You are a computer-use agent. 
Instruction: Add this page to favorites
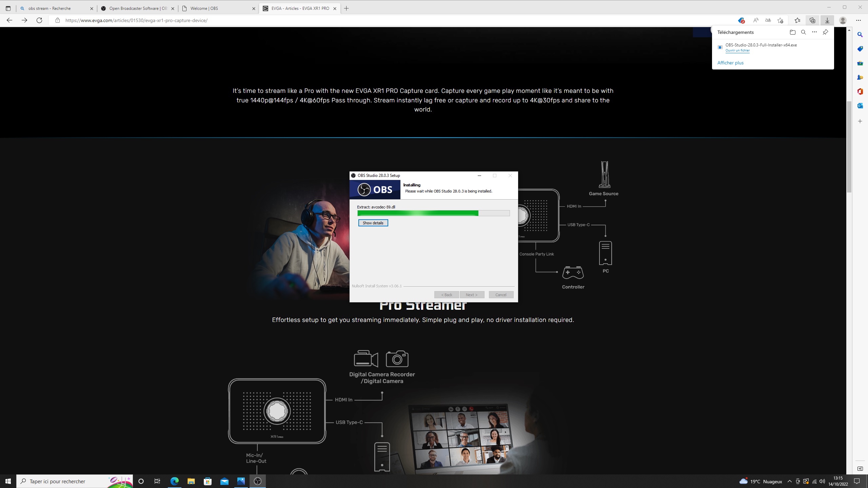pos(780,20)
